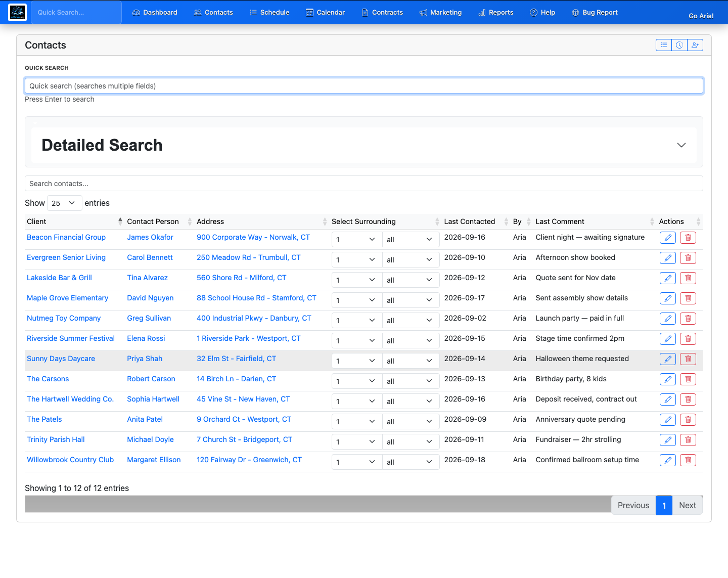This screenshot has width=728, height=578.
Task: Open Beacon Financial Group surrounding number dropdown
Action: coord(357,239)
